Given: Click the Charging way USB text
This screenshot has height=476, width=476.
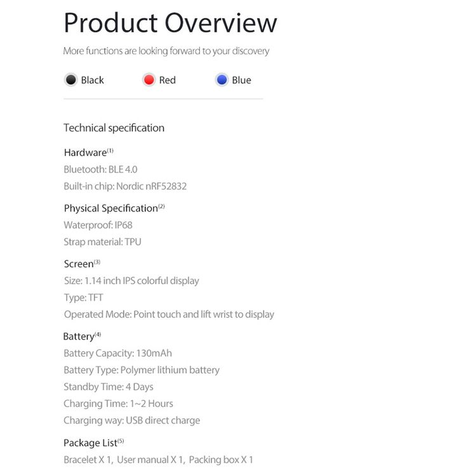Looking at the screenshot, I should pos(132,420).
